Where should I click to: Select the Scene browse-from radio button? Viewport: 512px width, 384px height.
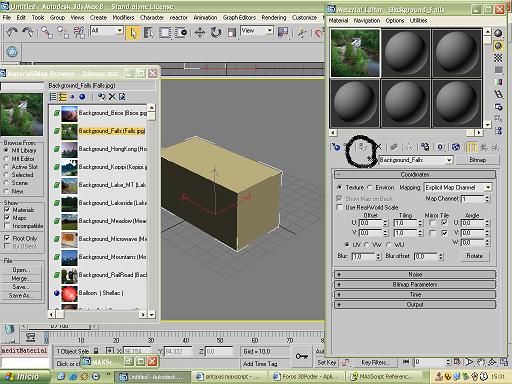pos(6,183)
